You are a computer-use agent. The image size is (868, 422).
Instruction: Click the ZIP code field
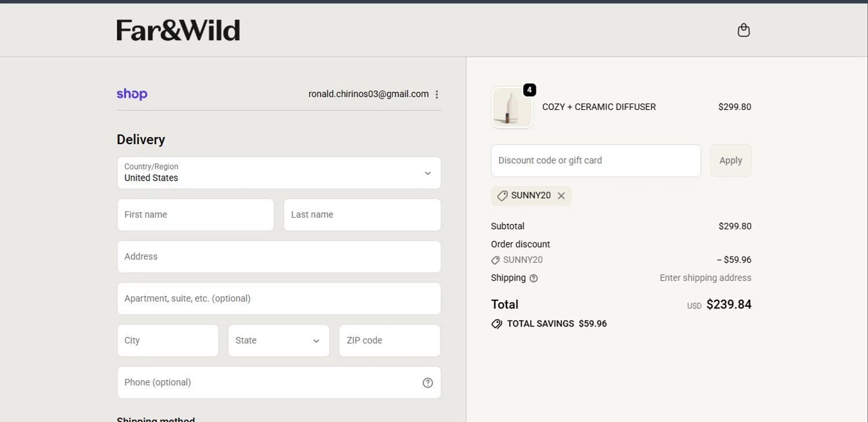(x=390, y=340)
